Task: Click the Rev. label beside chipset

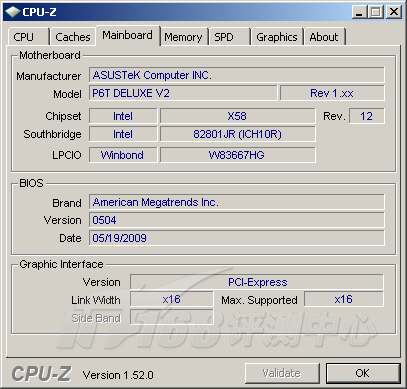Action: [x=334, y=116]
